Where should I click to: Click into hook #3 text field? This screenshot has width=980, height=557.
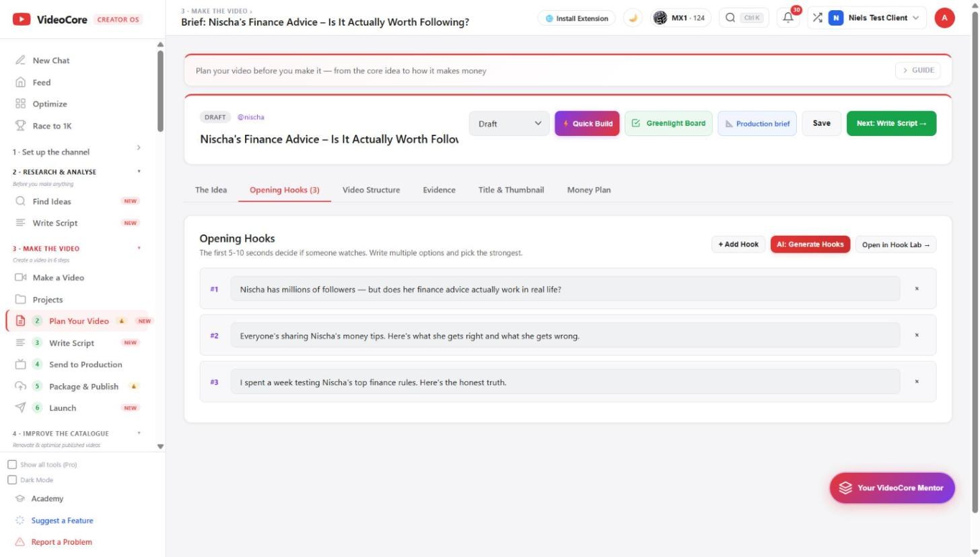[x=565, y=382]
